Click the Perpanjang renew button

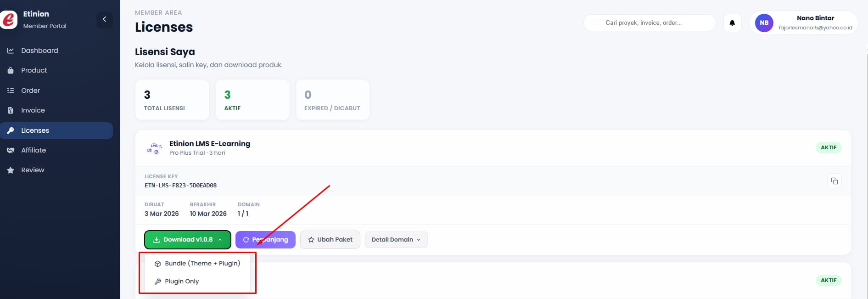point(265,240)
